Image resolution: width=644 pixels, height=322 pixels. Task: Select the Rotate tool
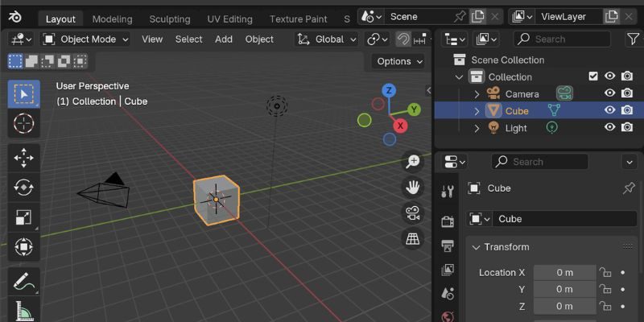[x=24, y=188]
